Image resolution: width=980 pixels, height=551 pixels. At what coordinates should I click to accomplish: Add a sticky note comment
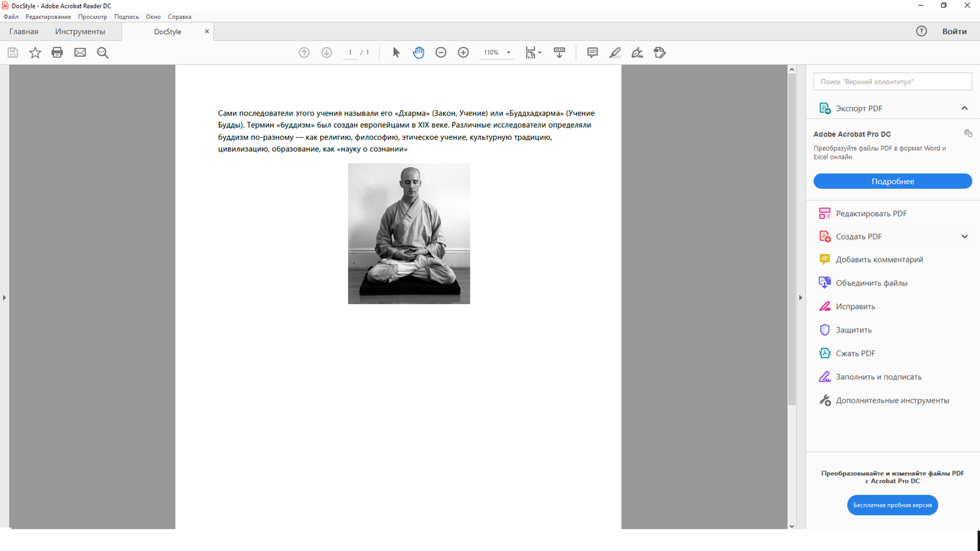(593, 53)
